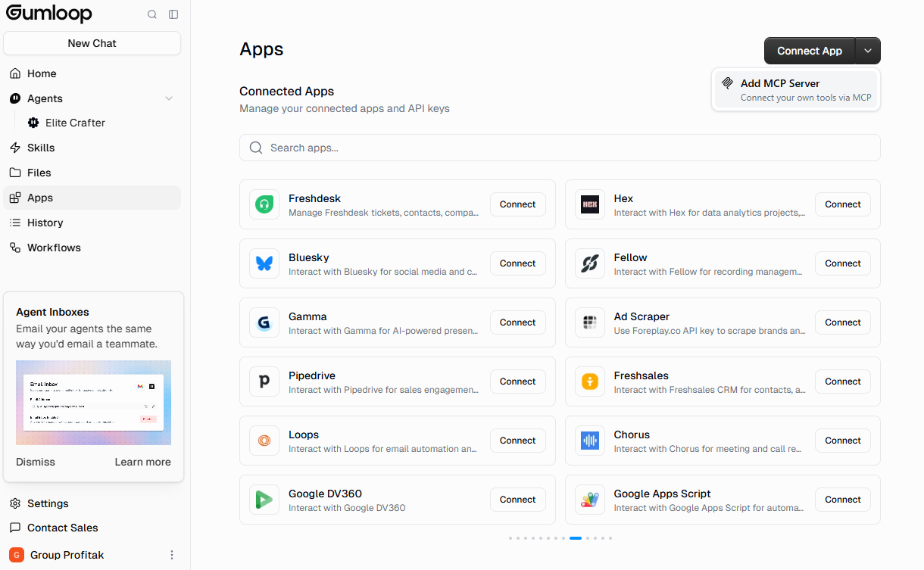Click the Connect App button
The image size is (924, 570).
(x=810, y=51)
